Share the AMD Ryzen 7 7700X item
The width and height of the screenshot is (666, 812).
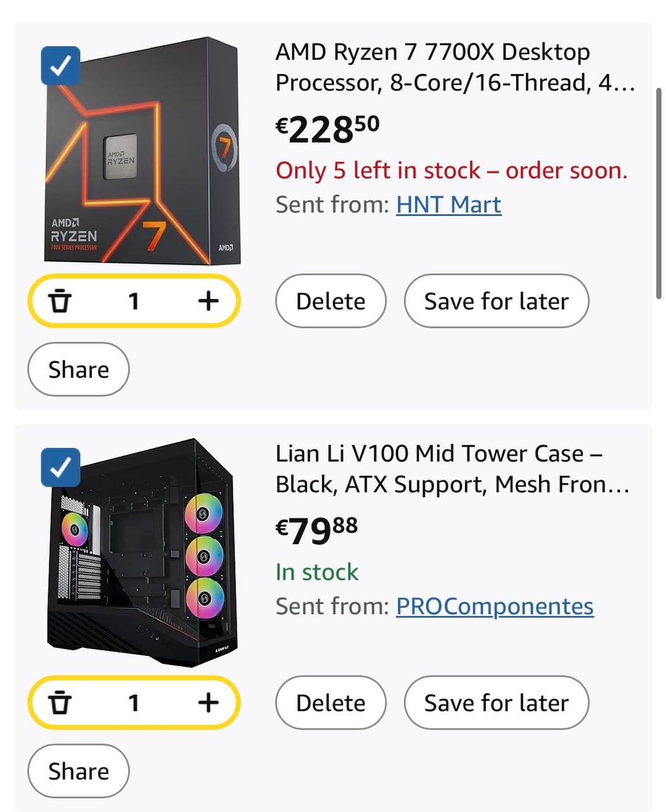point(78,370)
